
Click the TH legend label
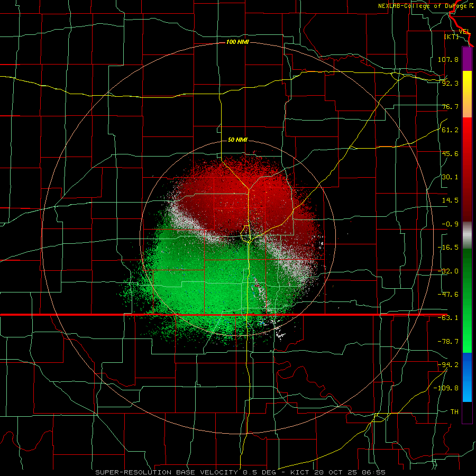point(454,411)
